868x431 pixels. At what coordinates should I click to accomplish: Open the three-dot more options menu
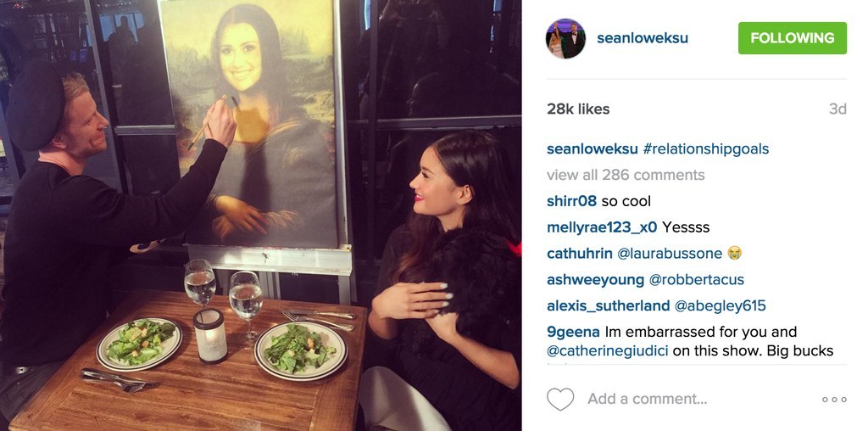pos(834,400)
